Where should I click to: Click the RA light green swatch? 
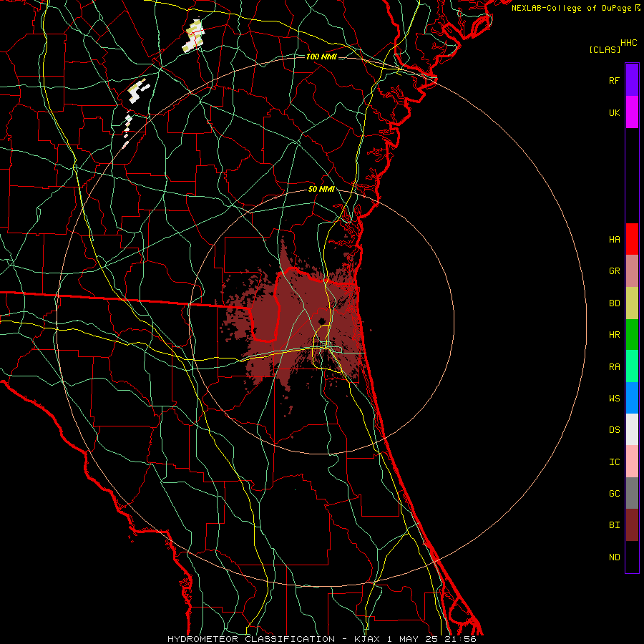coord(632,366)
